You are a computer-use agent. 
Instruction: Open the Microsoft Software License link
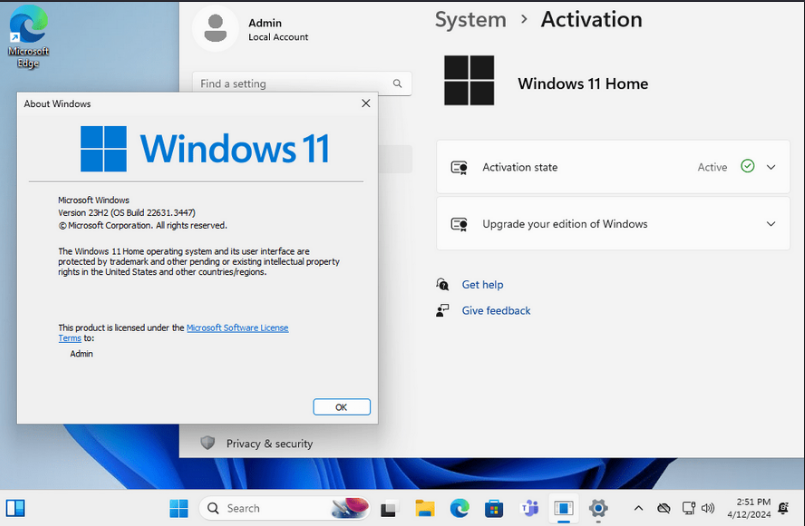click(237, 327)
